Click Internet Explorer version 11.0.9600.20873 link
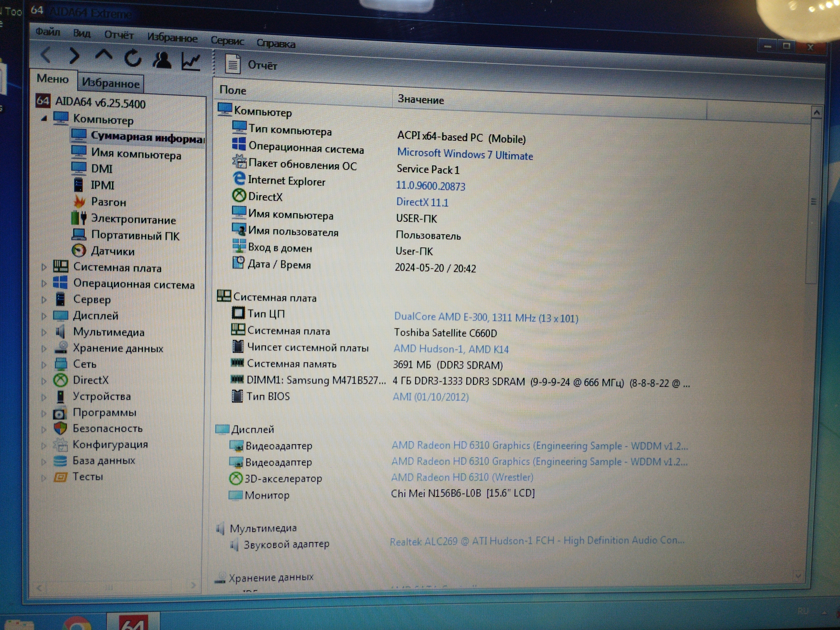 [x=430, y=186]
